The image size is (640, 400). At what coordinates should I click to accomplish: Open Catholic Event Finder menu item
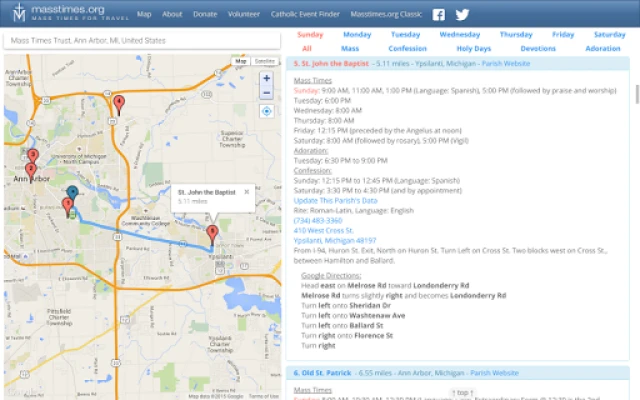(x=302, y=15)
